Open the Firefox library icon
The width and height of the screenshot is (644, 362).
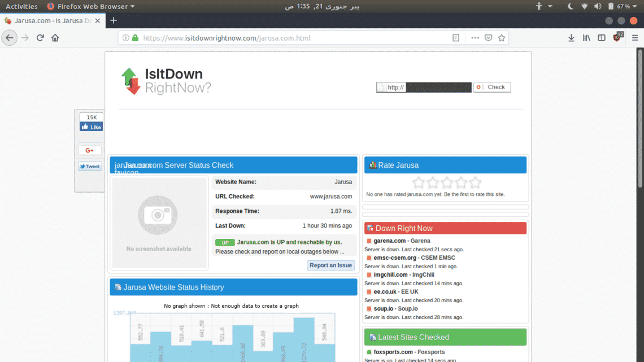pyautogui.click(x=586, y=38)
